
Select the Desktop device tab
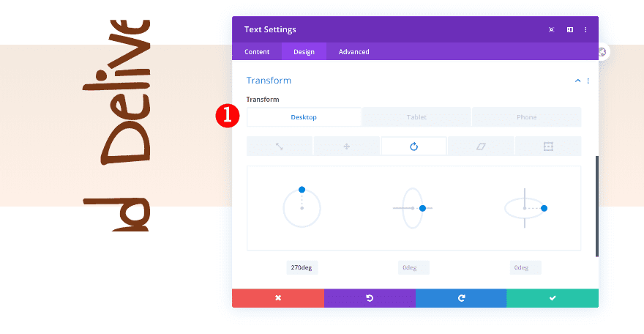(x=304, y=117)
